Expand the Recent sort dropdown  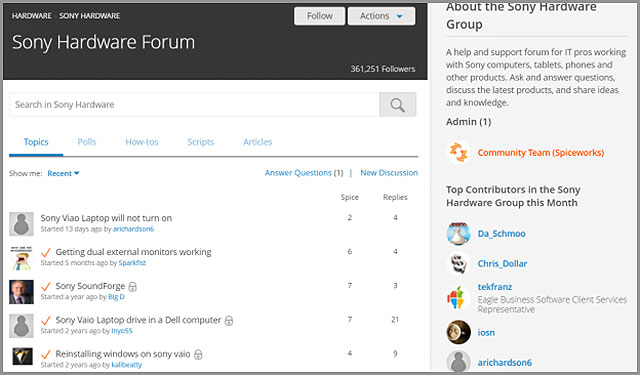63,173
